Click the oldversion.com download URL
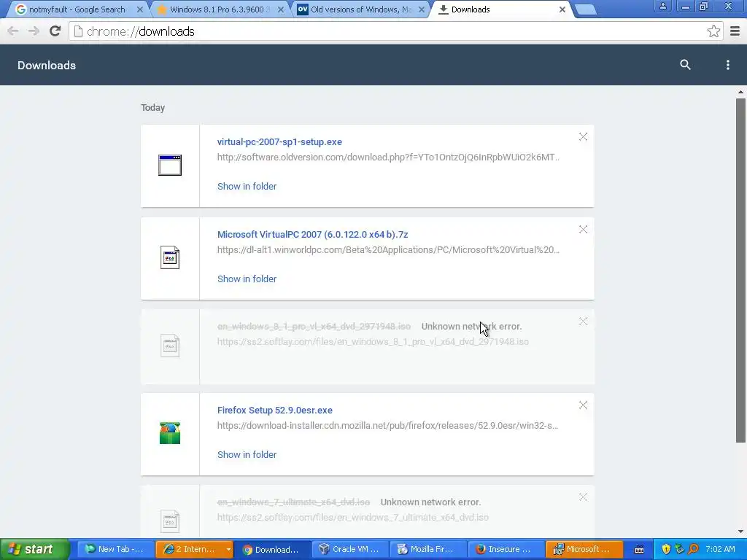 click(x=388, y=157)
